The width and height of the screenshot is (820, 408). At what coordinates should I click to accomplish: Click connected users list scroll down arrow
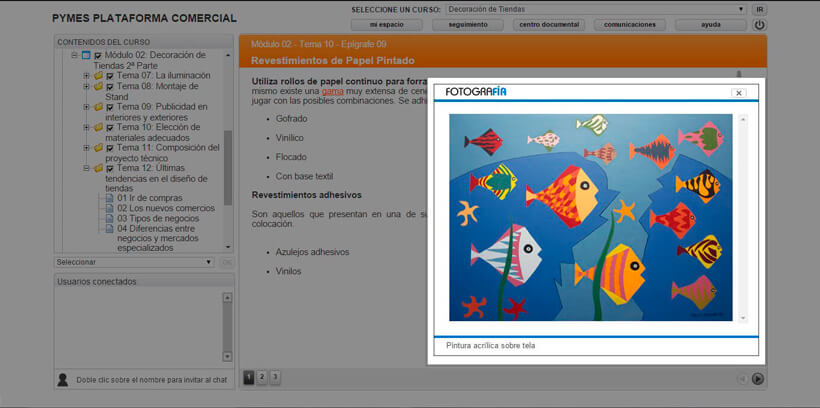tap(227, 356)
